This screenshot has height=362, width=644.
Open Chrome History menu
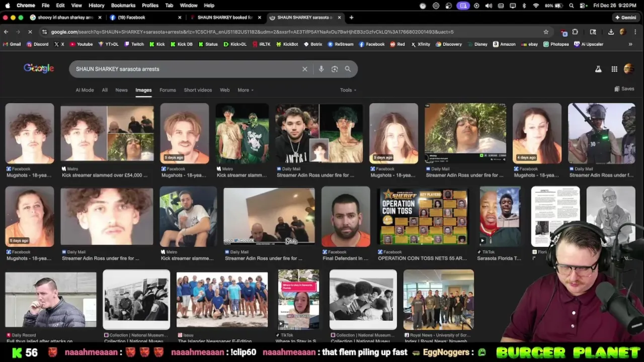click(96, 6)
